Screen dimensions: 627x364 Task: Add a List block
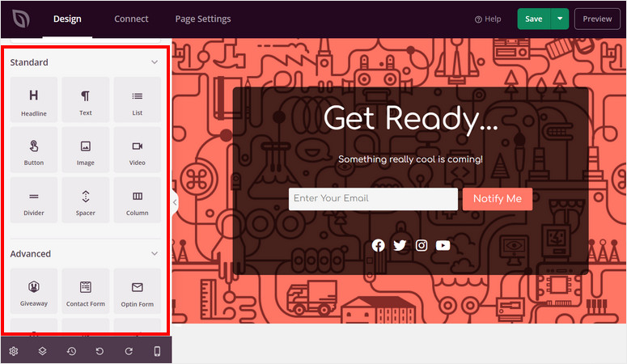coord(138,99)
